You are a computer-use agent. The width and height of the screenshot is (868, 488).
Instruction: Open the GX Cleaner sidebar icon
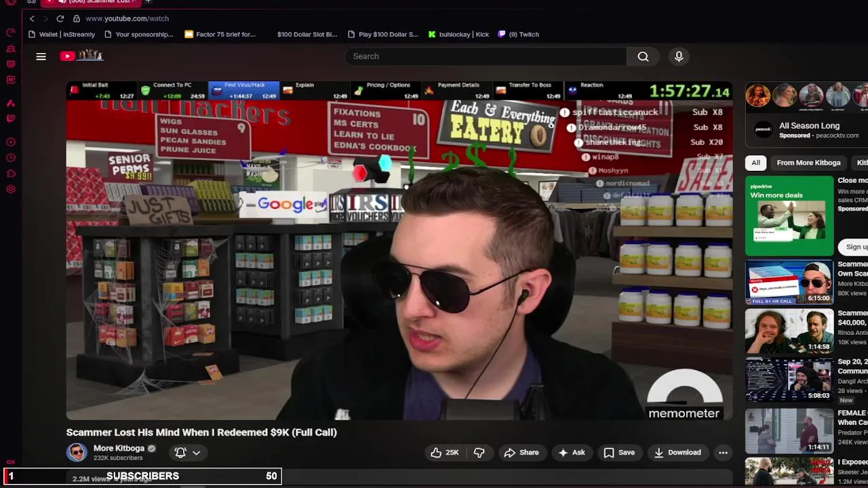[11, 49]
